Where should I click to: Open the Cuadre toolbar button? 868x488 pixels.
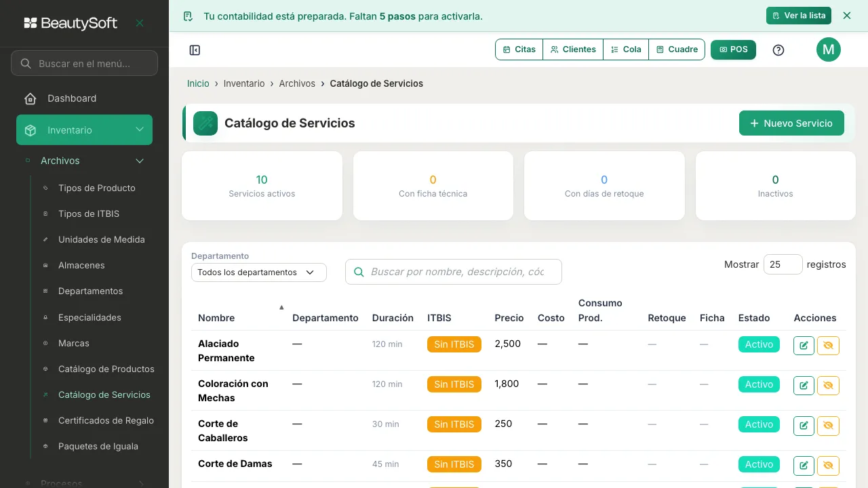pyautogui.click(x=677, y=49)
